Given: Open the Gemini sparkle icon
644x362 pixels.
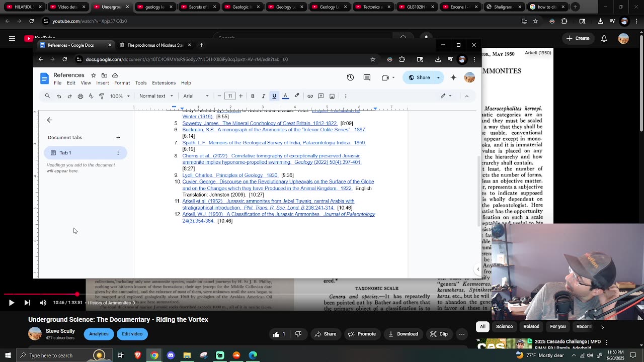Looking at the screenshot, I should point(453,77).
